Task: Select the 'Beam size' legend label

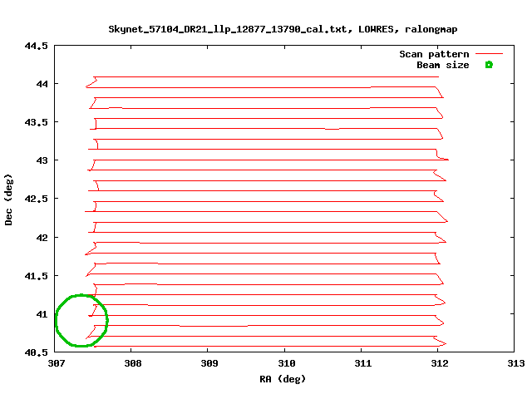Action: 443,65
